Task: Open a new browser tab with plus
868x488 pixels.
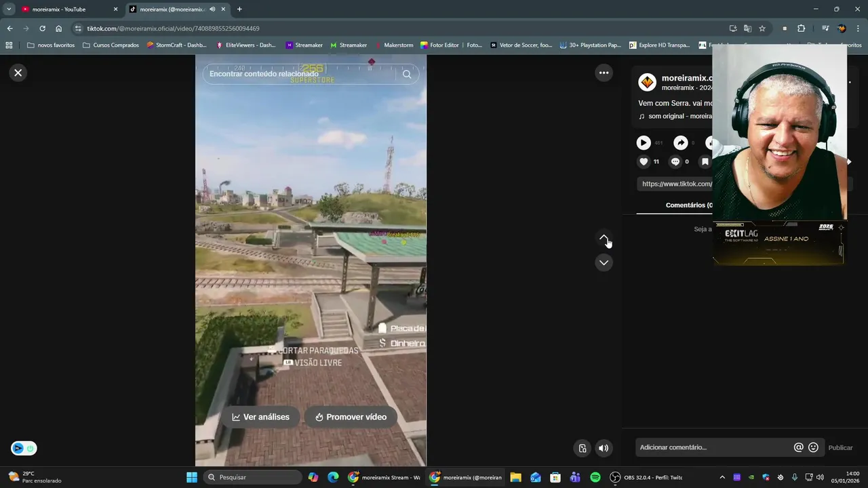Action: [239, 9]
